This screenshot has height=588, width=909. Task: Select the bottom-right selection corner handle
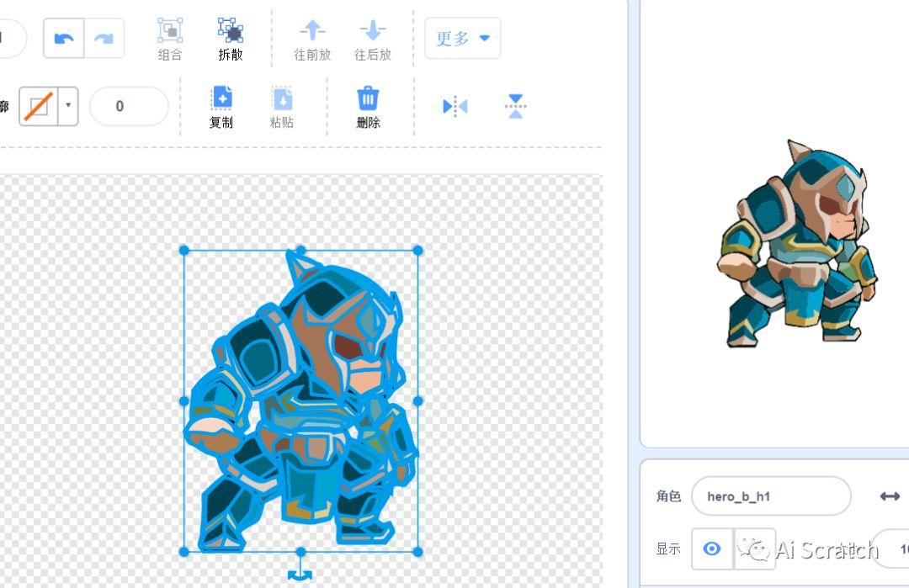coord(418,552)
